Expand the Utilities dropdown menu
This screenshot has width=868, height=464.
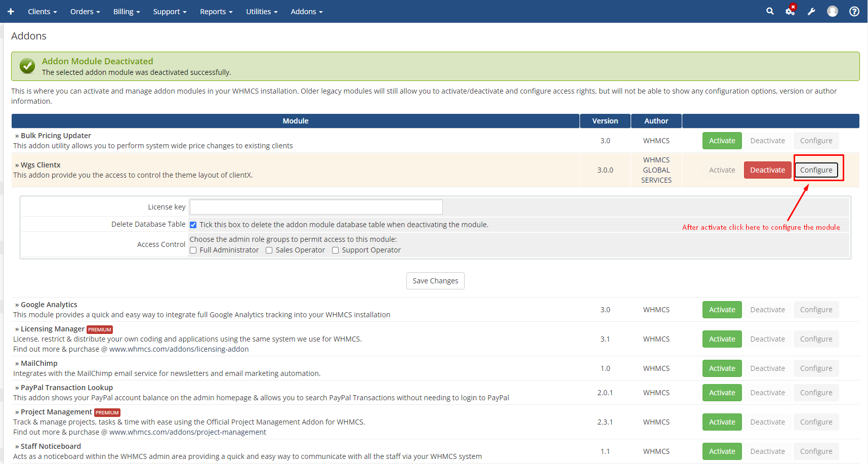[261, 12]
